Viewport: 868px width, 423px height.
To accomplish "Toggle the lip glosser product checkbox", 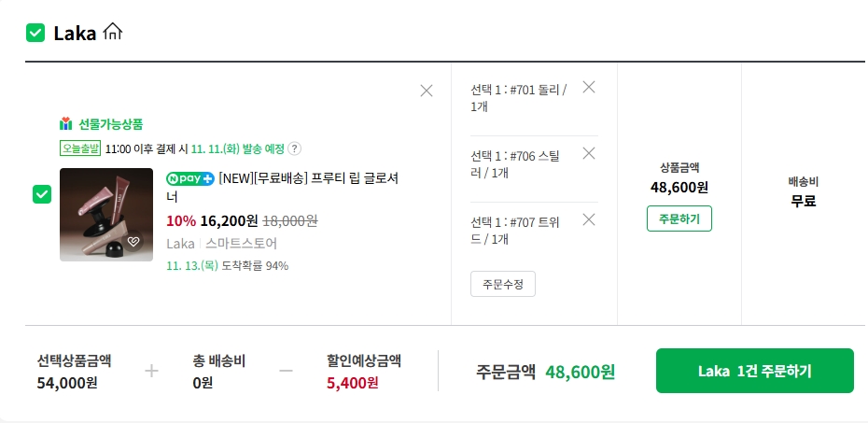I will (42, 194).
